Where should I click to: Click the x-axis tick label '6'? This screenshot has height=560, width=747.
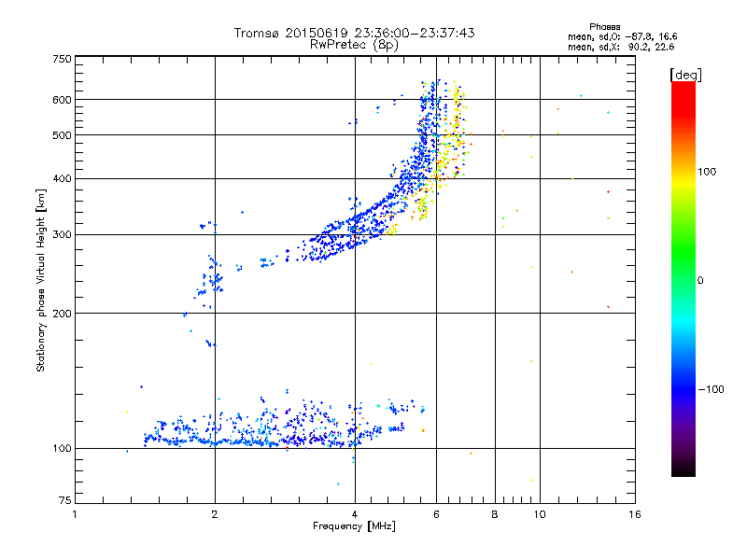(x=436, y=514)
